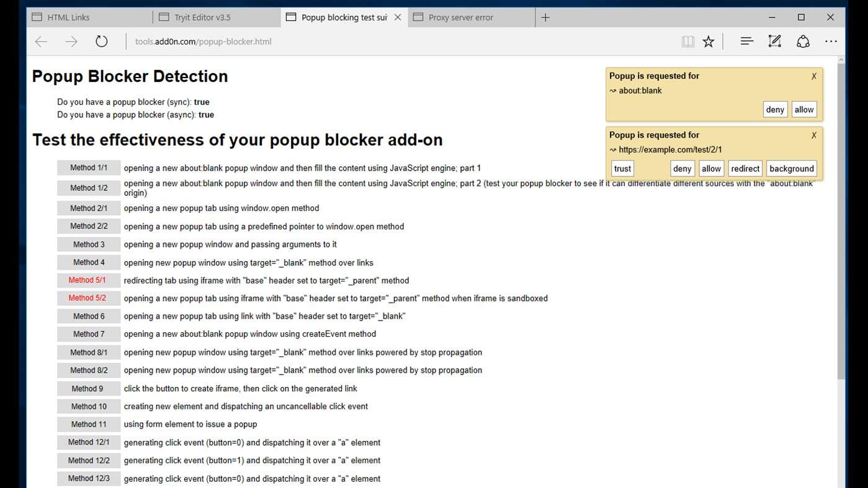
Task: Open the More actions ellipsis menu
Action: 831,42
